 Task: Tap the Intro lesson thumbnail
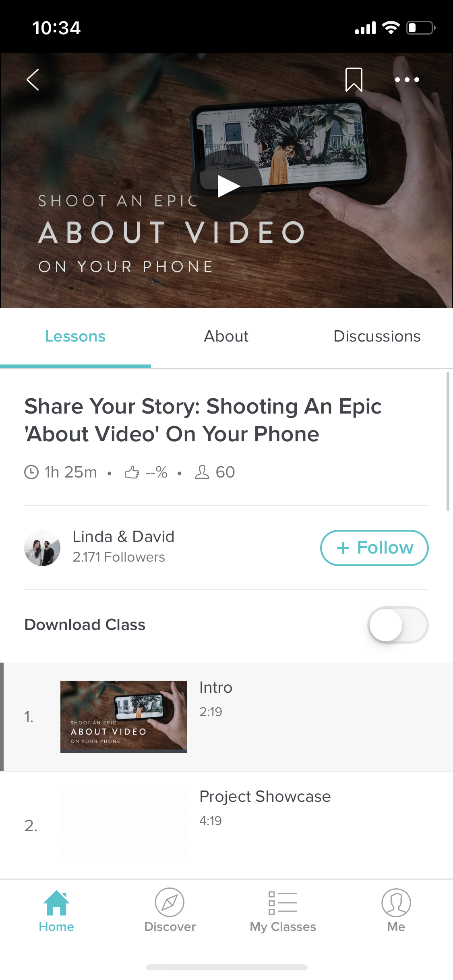point(124,716)
